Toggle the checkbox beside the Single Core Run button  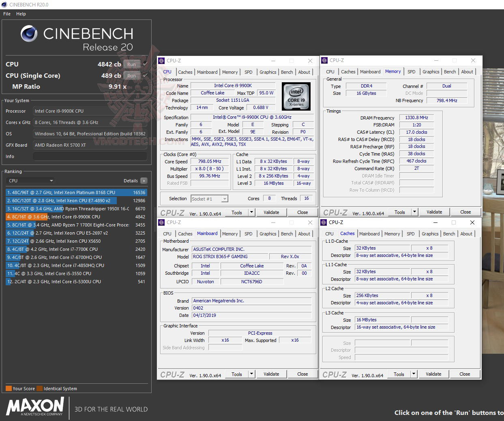pyautogui.click(x=145, y=75)
